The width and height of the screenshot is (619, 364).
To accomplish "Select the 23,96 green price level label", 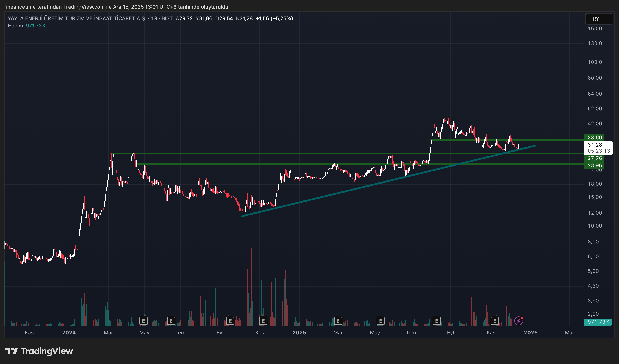I will tap(594, 165).
